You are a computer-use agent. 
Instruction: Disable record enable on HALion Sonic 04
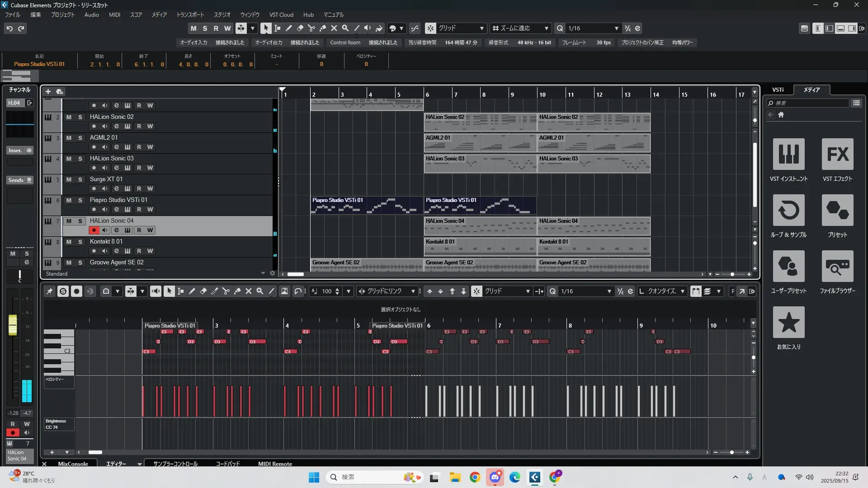(x=94, y=230)
